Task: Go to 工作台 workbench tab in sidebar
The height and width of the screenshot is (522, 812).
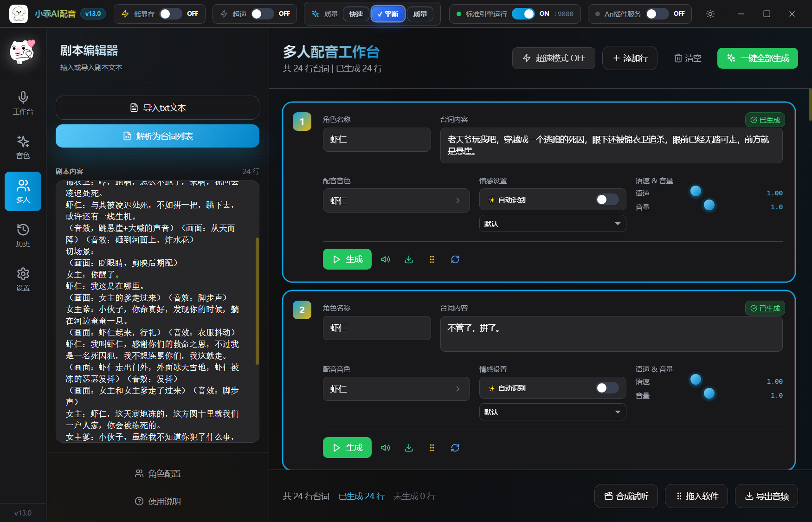Action: [x=23, y=103]
